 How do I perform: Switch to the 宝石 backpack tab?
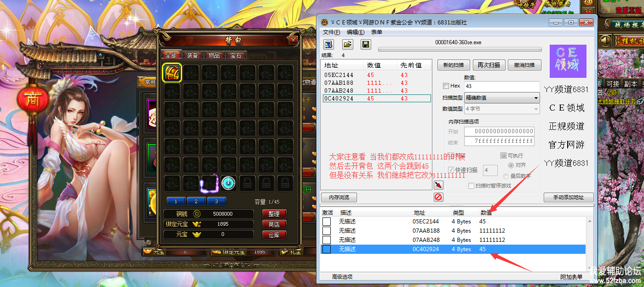[236, 55]
